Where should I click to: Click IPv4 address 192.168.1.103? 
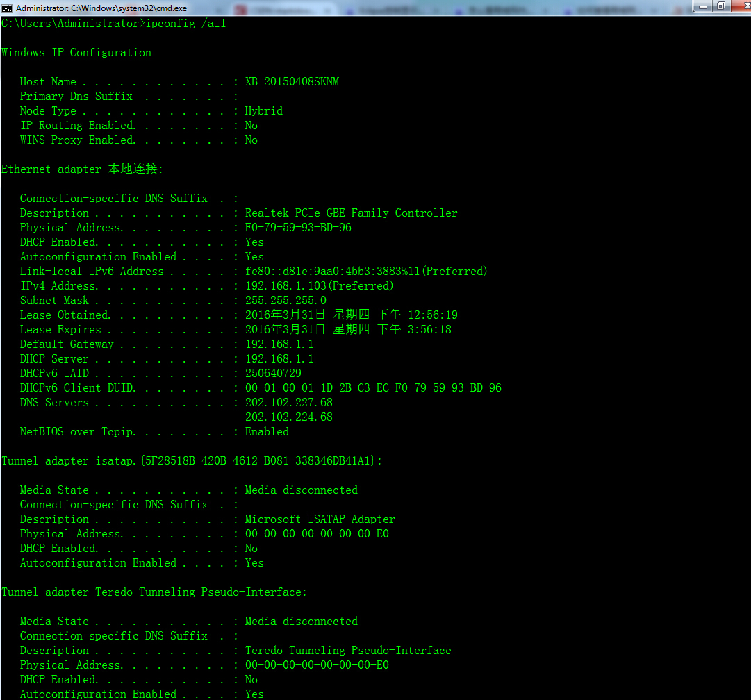286,286
